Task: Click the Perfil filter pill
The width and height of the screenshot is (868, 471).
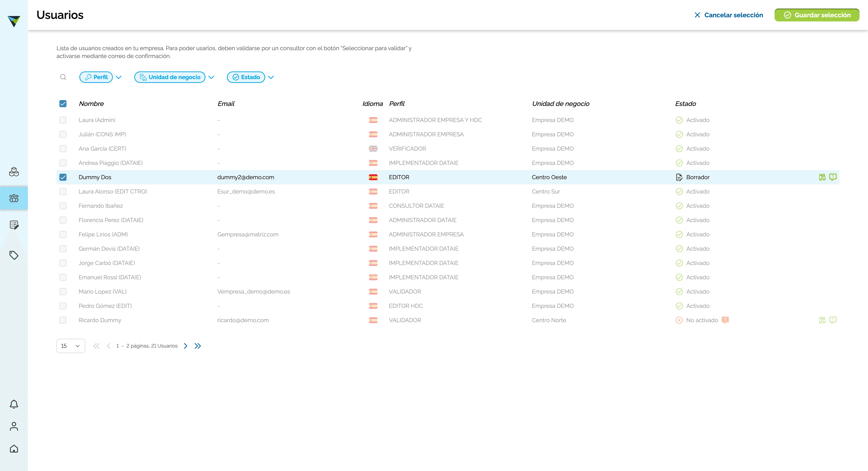Action: click(x=96, y=77)
